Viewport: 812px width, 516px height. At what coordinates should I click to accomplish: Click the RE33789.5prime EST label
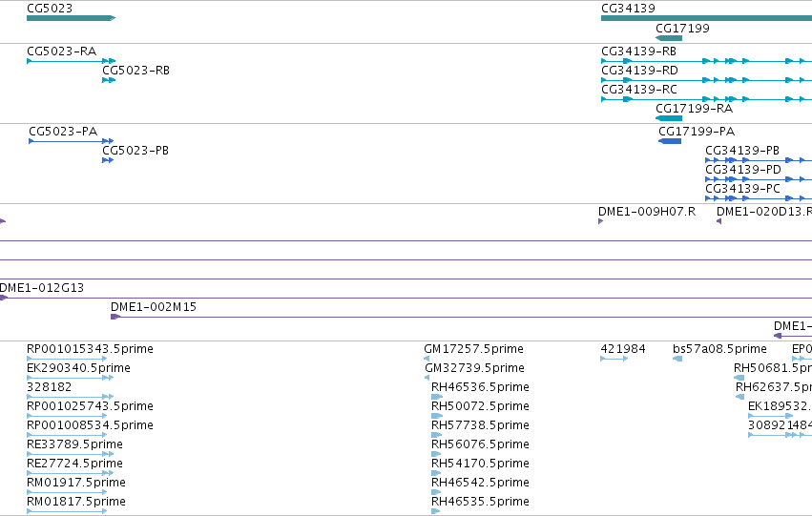[74, 444]
